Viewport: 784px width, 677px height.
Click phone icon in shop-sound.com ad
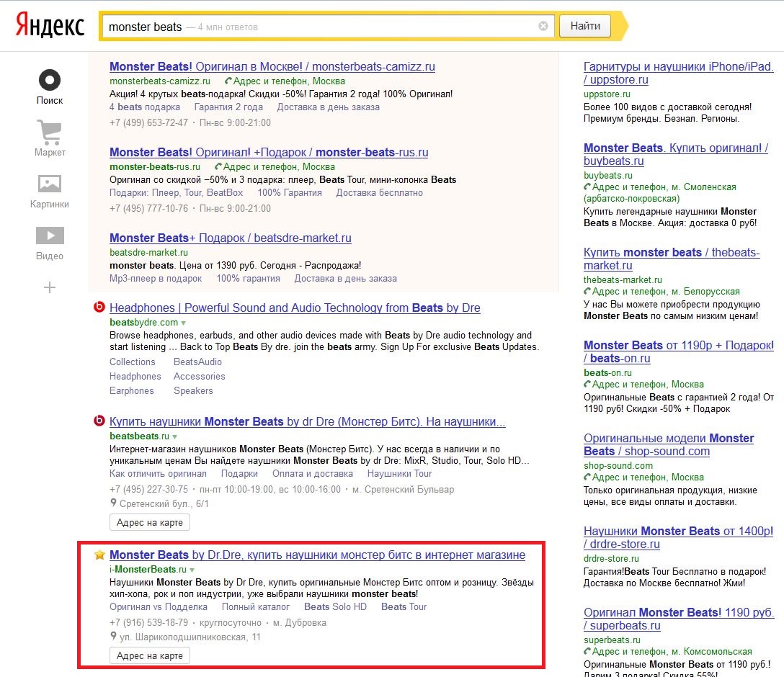[587, 477]
